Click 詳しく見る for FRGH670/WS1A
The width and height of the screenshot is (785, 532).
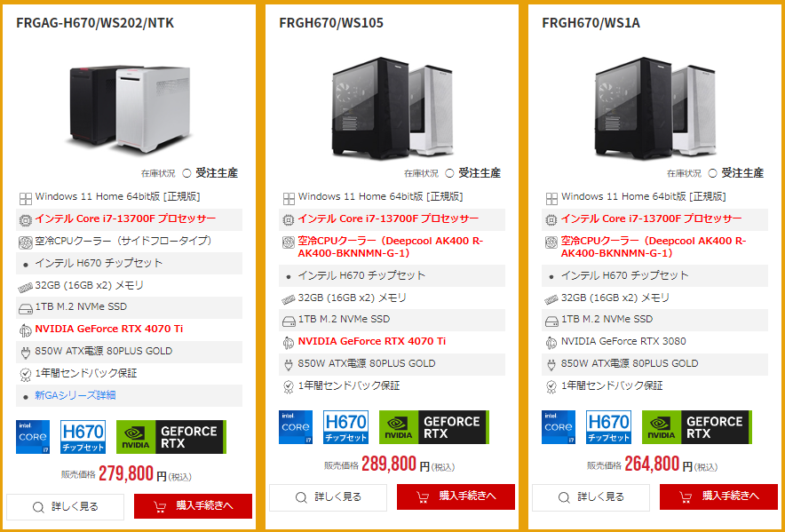click(591, 497)
